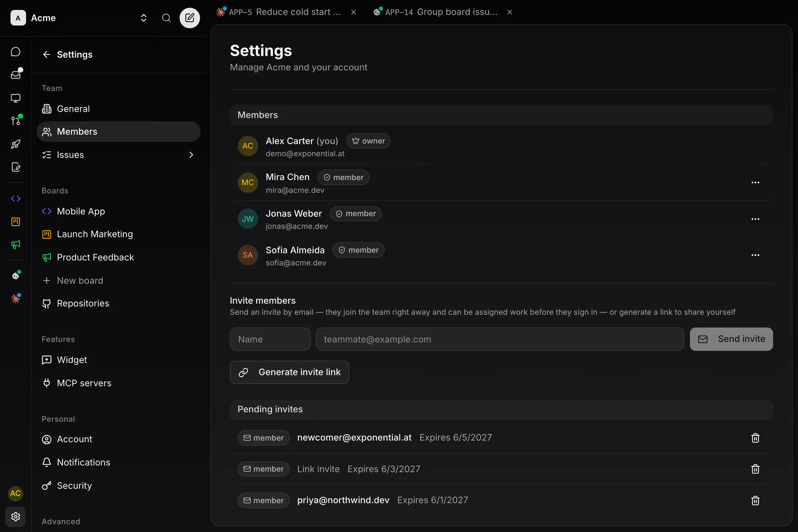Click the rocket icon in the left rail
The height and width of the screenshot is (532, 798).
(16, 144)
